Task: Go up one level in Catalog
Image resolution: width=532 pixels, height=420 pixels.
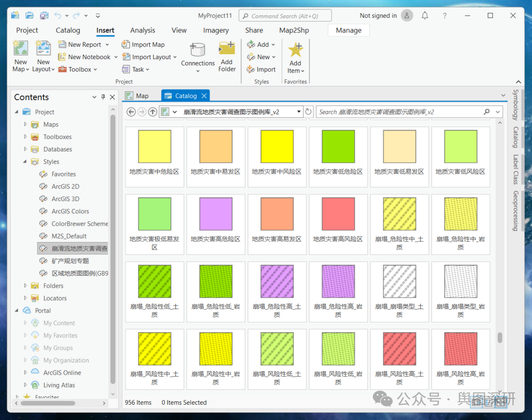Action: coord(153,112)
